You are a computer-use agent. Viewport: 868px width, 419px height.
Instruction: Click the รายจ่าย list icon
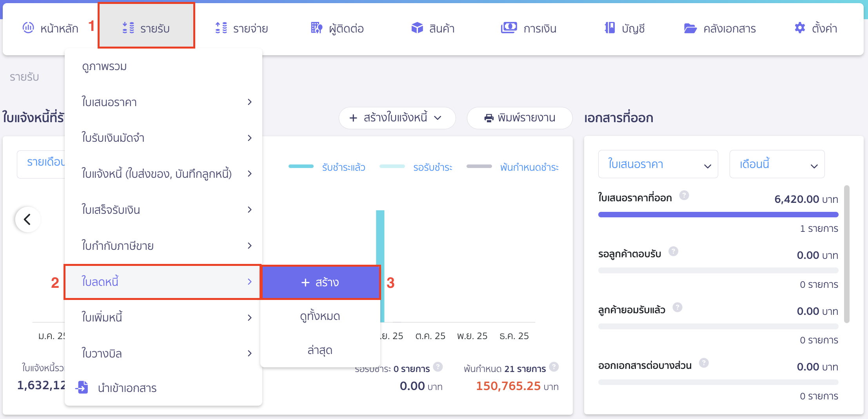click(221, 28)
